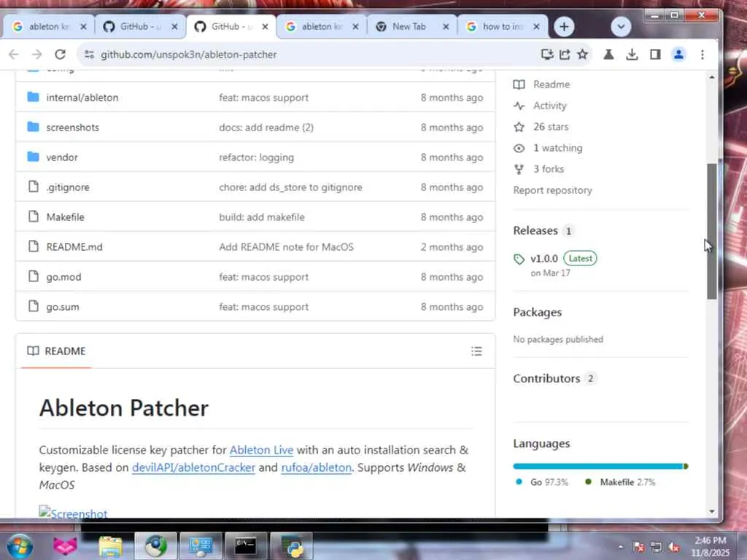Click commit 'refactor: logging'

coord(256,157)
